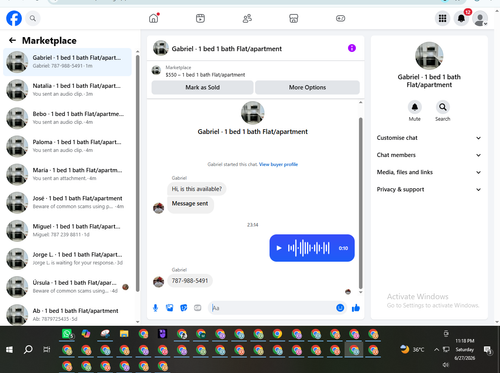Open the María conversation

point(67,174)
